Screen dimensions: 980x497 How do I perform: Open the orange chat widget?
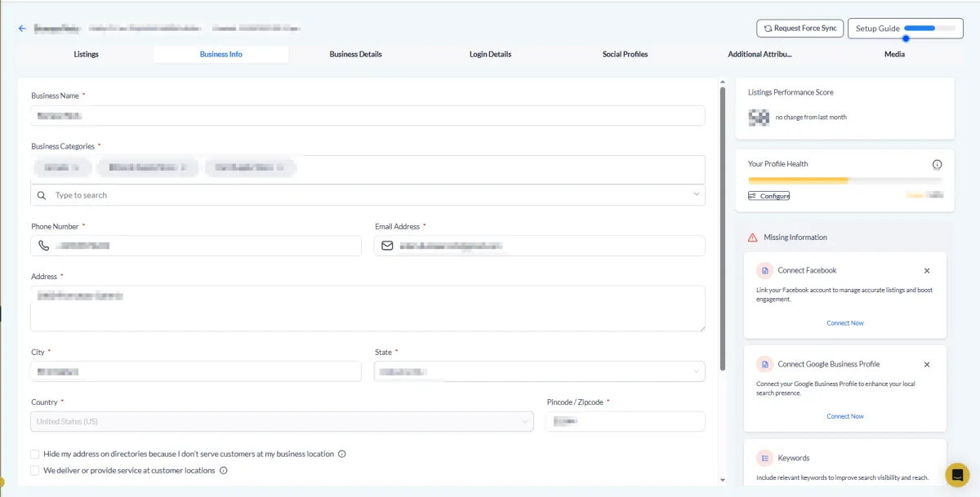957,474
